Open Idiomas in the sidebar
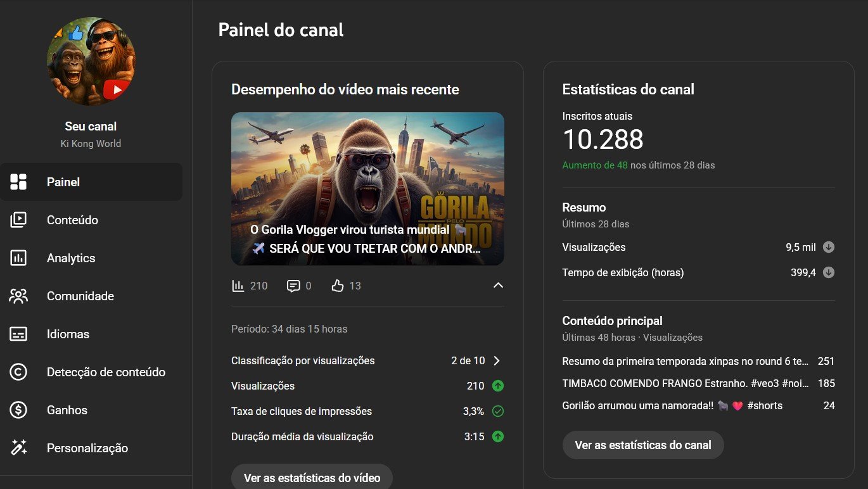This screenshot has width=868, height=489. pyautogui.click(x=91, y=334)
